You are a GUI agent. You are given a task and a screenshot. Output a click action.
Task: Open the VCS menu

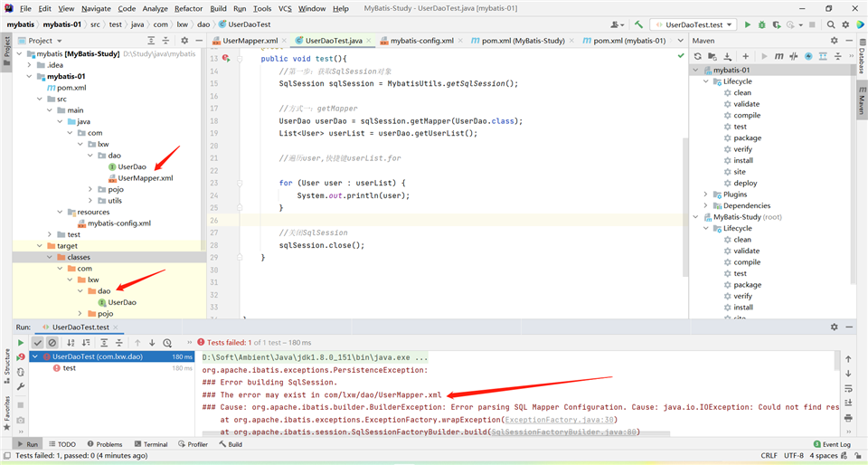click(285, 8)
